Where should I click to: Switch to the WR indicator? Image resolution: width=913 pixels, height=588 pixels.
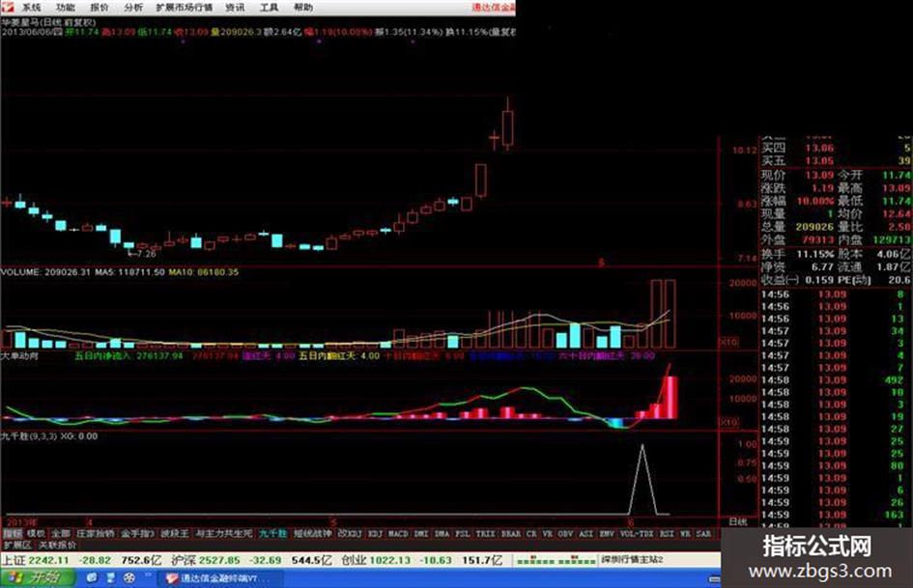685,533
